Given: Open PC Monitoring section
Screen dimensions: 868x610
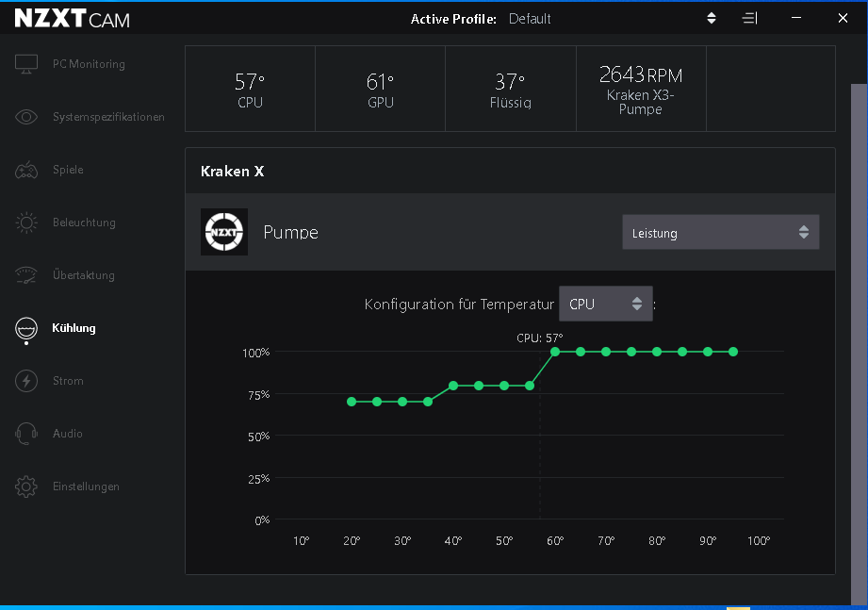Looking at the screenshot, I should [89, 64].
